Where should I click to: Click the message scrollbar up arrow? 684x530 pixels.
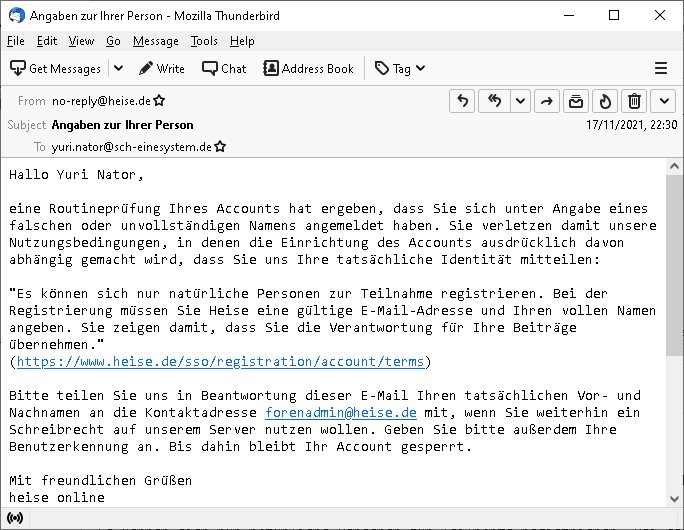(x=674, y=166)
